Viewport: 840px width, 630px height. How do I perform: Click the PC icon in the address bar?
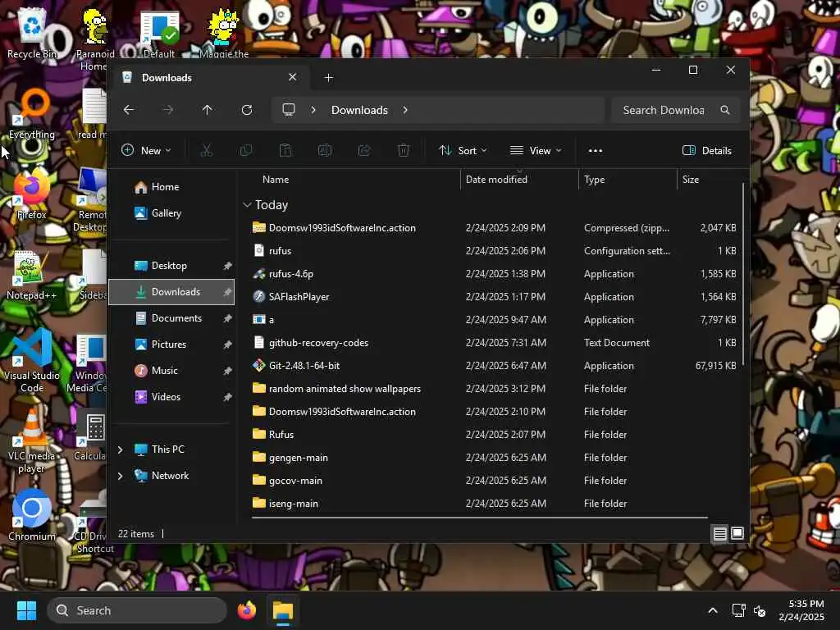point(289,110)
